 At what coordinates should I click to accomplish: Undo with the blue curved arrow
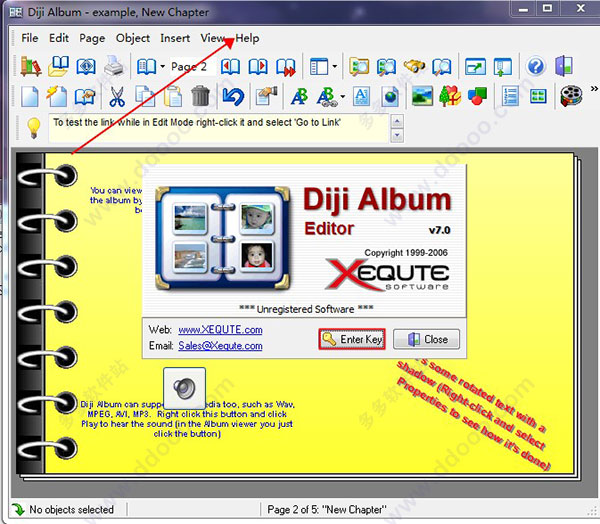tap(233, 96)
